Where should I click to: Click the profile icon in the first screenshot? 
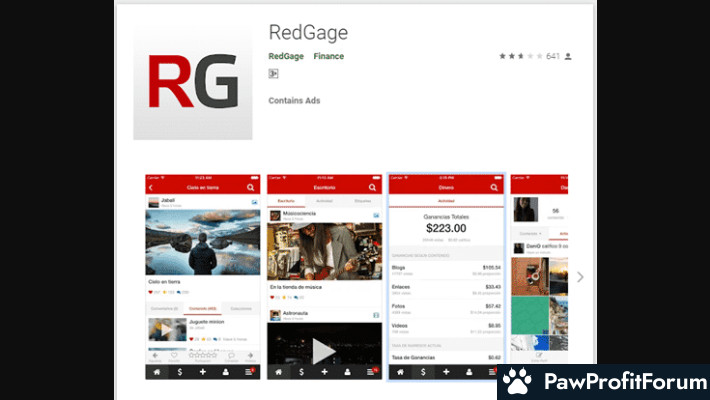click(225, 372)
